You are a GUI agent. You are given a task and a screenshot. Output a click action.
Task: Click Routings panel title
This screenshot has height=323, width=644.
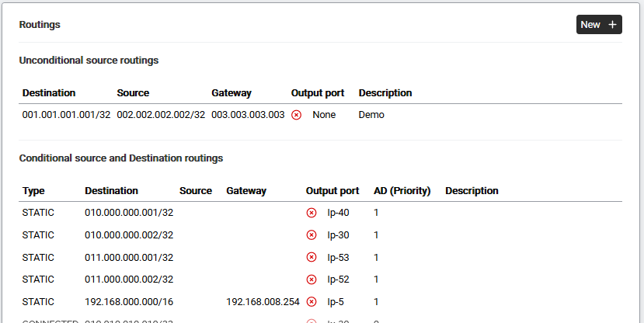[x=40, y=25]
